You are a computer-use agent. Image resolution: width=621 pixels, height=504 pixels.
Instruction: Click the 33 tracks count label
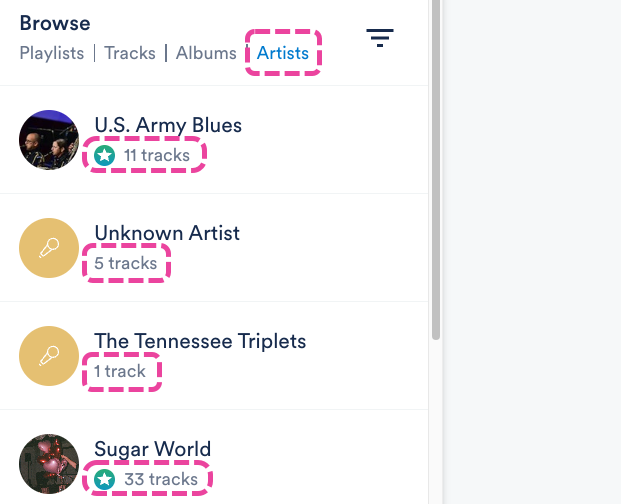160,480
